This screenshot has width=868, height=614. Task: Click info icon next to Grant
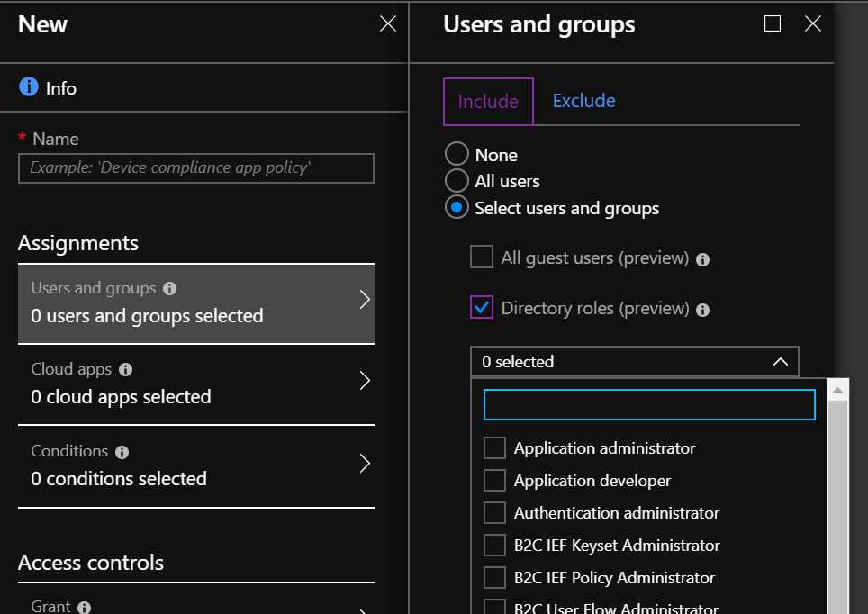85,608
